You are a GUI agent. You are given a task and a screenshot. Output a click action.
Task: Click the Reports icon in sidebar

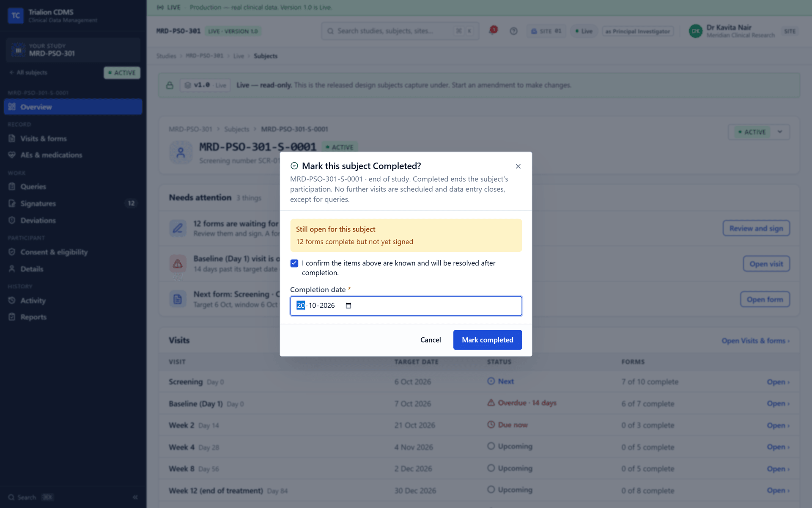(12, 317)
